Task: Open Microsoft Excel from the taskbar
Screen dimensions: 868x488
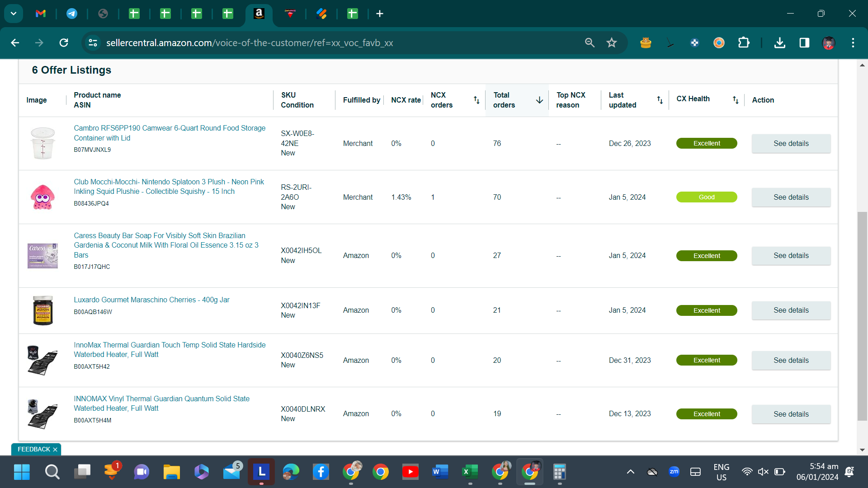Action: 470,472
